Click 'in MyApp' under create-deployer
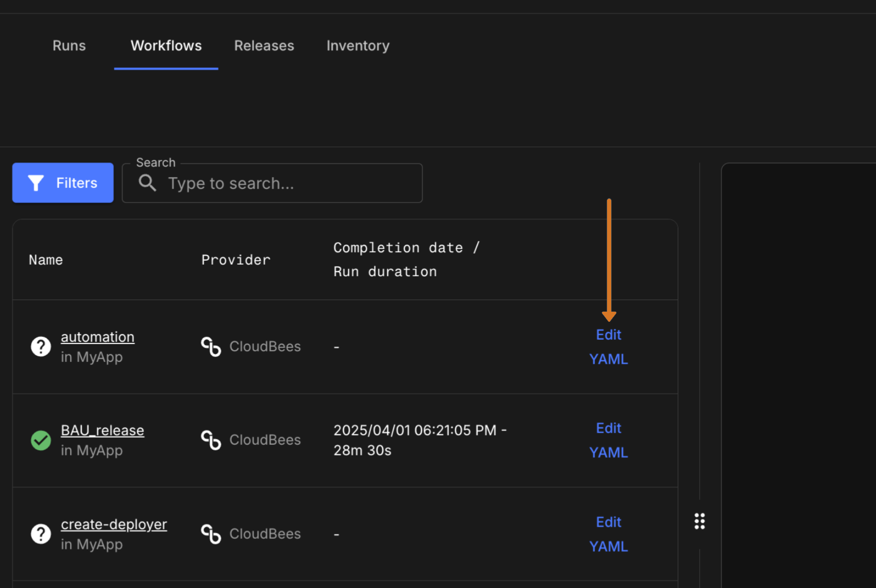The height and width of the screenshot is (588, 876). click(92, 544)
